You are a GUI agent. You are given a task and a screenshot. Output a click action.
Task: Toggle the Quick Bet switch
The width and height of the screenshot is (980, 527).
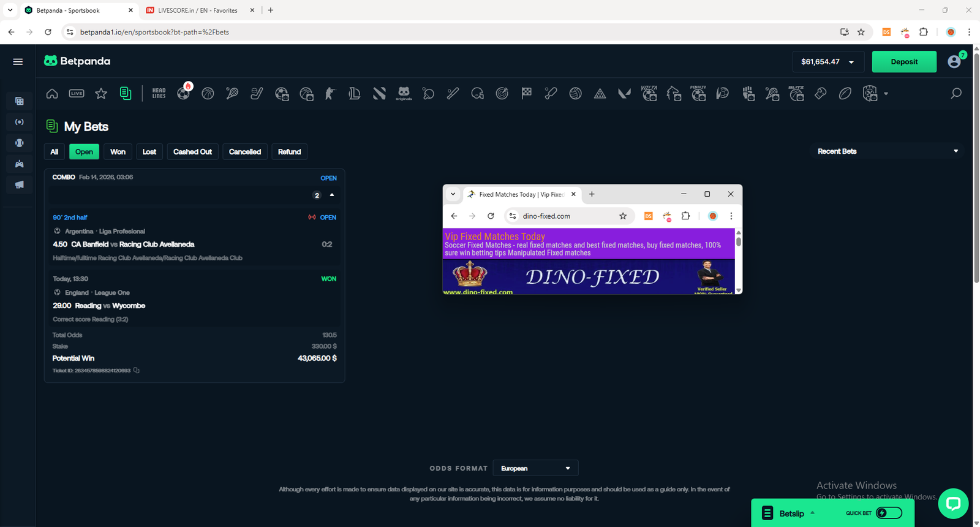point(889,513)
